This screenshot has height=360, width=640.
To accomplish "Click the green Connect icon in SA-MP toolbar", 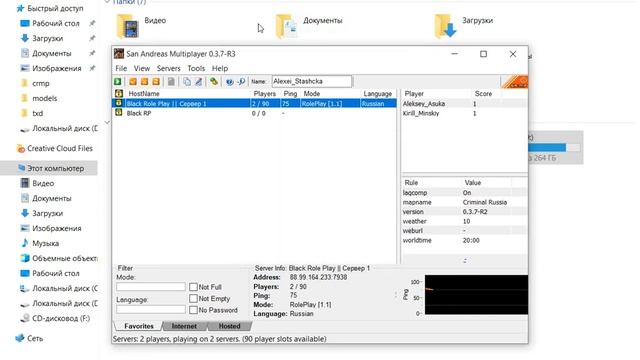I will 118,82.
